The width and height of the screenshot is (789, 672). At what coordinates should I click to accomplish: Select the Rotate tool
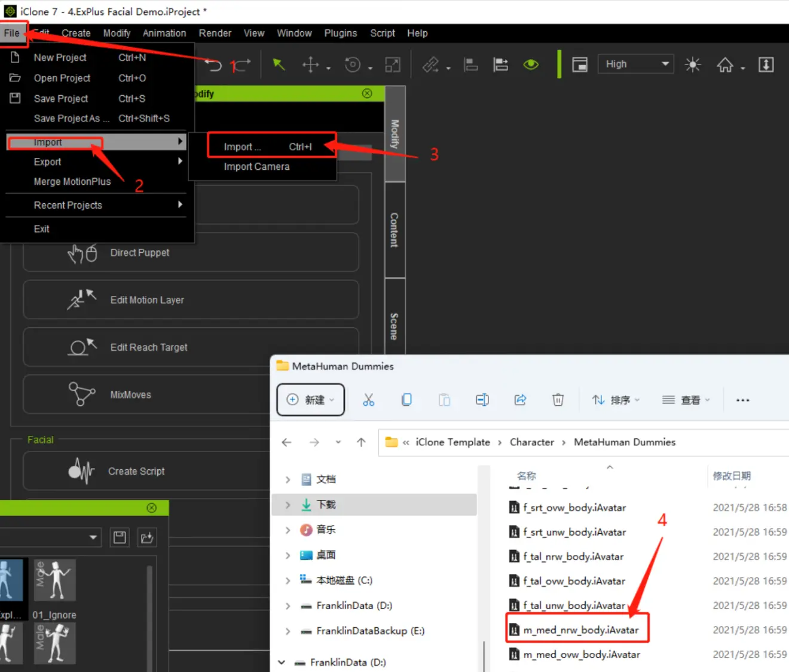(353, 65)
